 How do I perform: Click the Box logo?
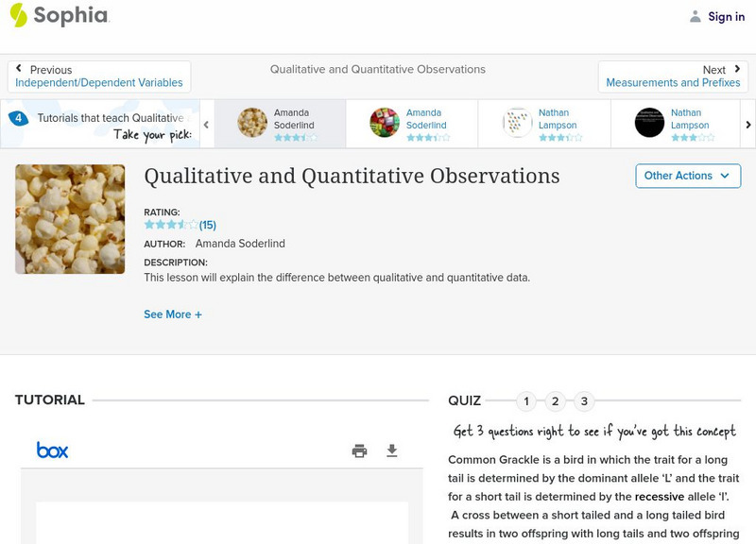(52, 450)
